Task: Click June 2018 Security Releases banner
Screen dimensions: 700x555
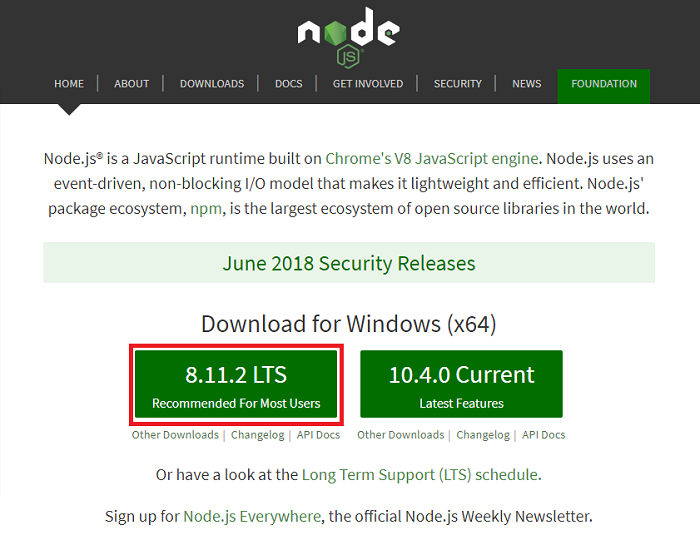Action: pyautogui.click(x=349, y=263)
